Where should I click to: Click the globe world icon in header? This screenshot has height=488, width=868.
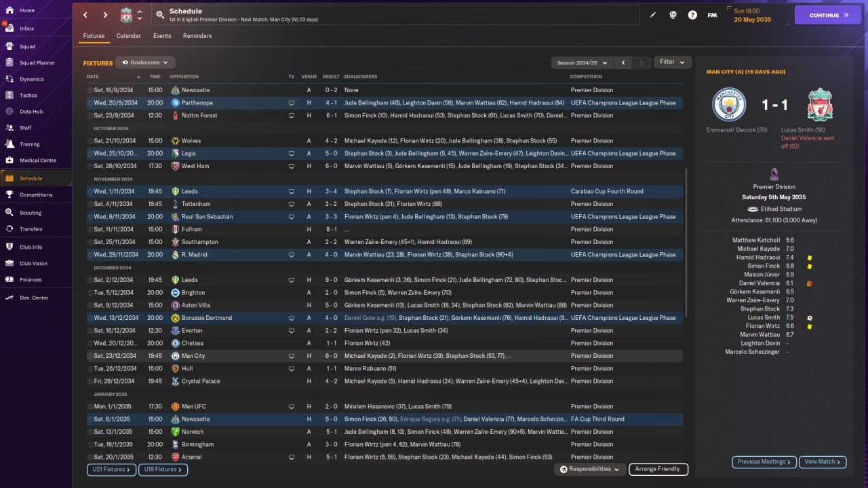pyautogui.click(x=673, y=15)
